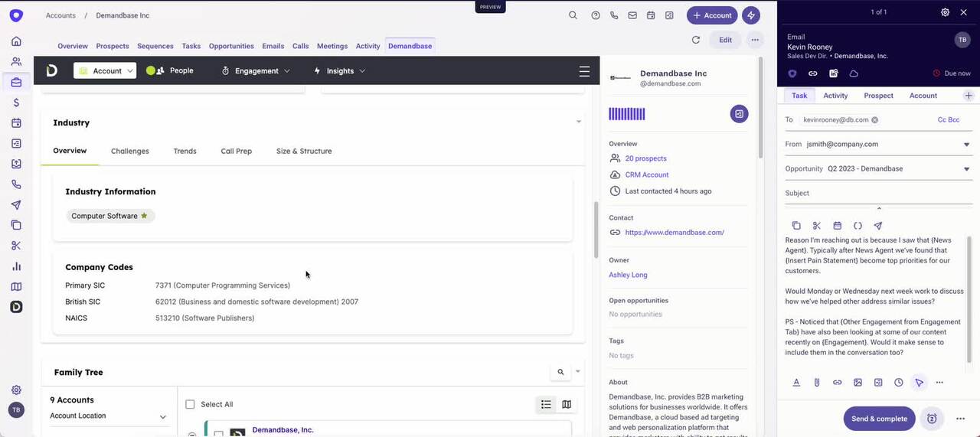This screenshot has width=980, height=437.
Task: Expand the Engagement dropdown
Action: [256, 71]
